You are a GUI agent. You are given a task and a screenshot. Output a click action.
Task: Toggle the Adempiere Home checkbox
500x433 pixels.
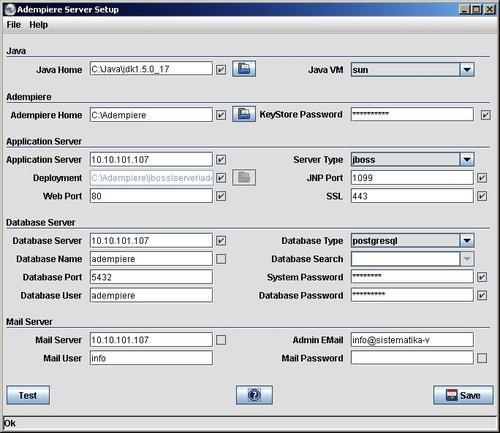[x=221, y=115]
